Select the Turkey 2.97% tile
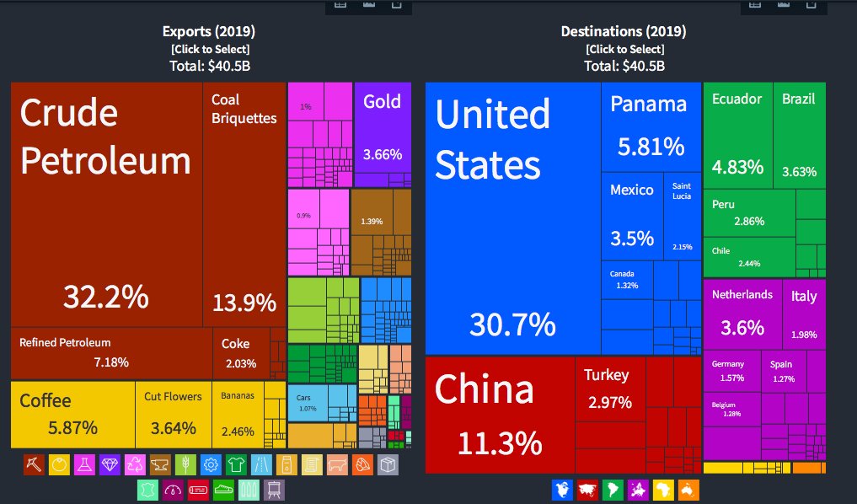Viewport: 857px width, 504px height. (610, 389)
